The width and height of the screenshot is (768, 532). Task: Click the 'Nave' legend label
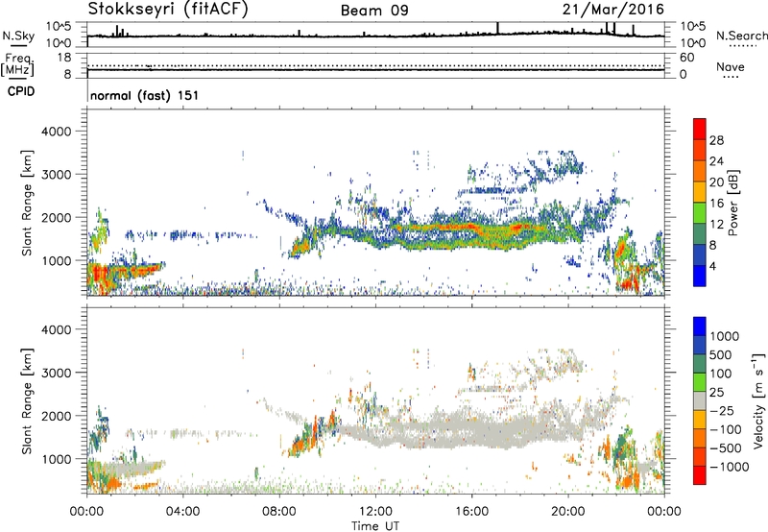731,66
